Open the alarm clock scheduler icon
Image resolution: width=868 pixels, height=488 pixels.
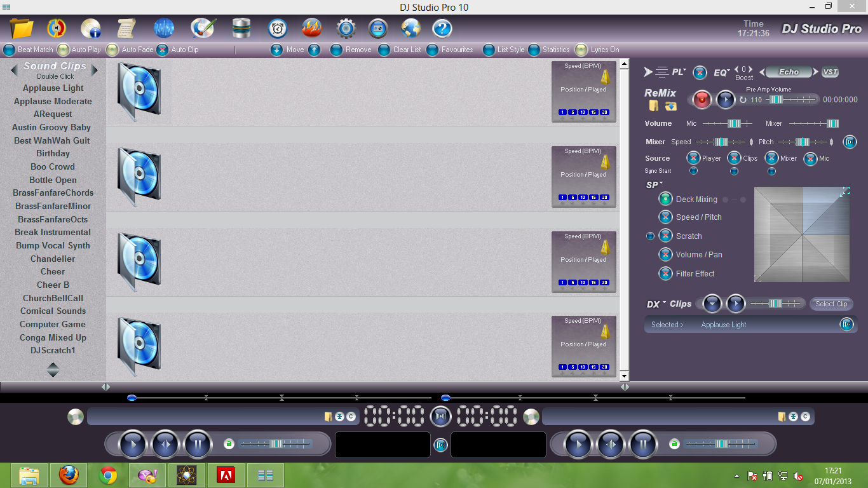pyautogui.click(x=278, y=29)
